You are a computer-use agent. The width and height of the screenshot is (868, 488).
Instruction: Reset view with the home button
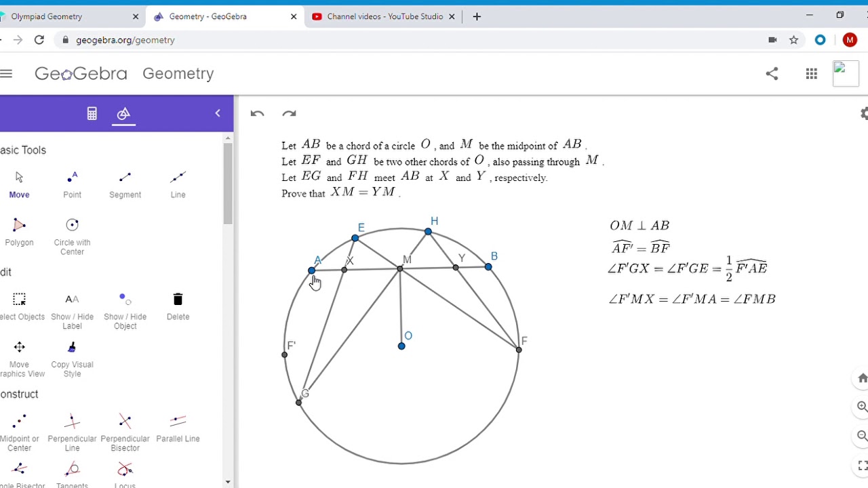coord(863,378)
